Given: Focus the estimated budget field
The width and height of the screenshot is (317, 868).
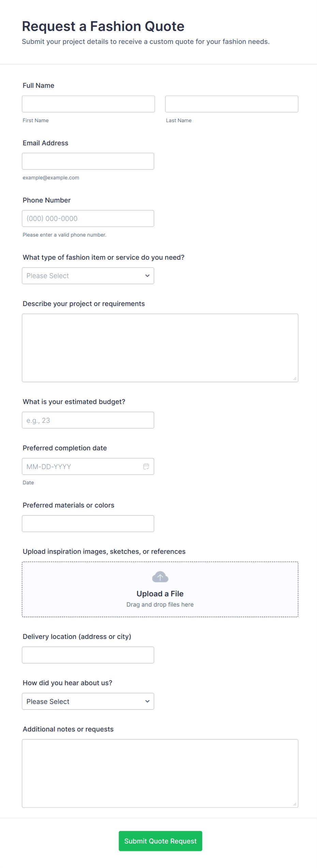Looking at the screenshot, I should click(x=88, y=420).
